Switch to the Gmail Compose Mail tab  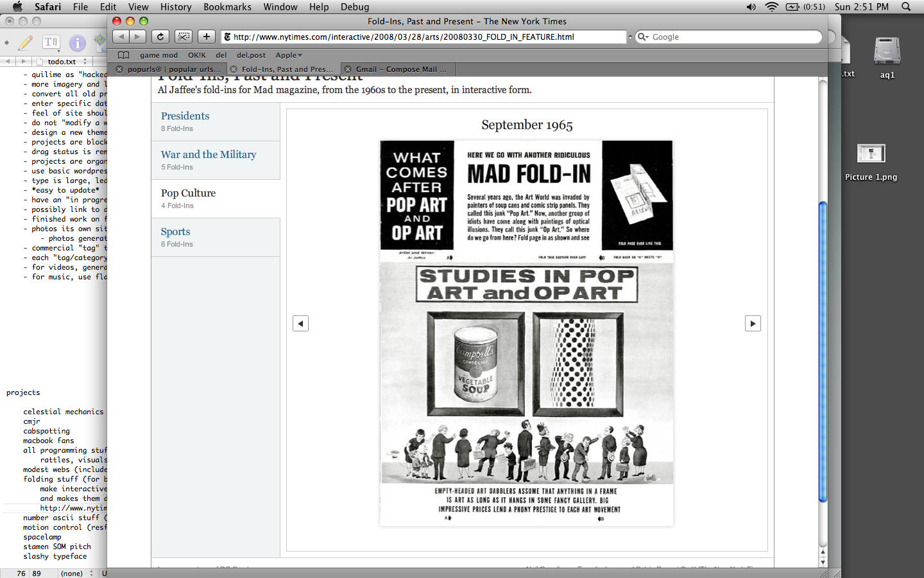coord(397,69)
